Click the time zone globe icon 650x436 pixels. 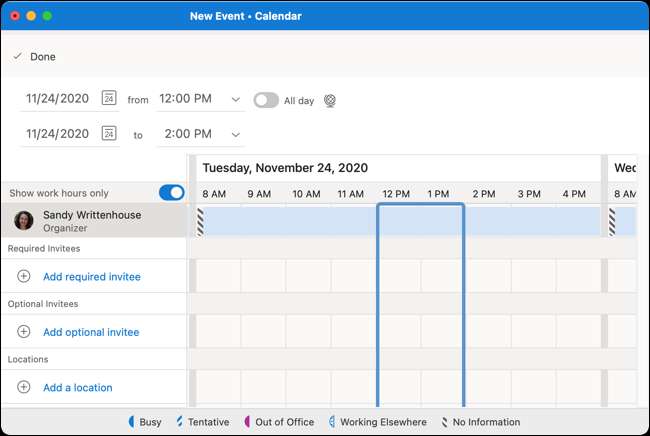(330, 100)
